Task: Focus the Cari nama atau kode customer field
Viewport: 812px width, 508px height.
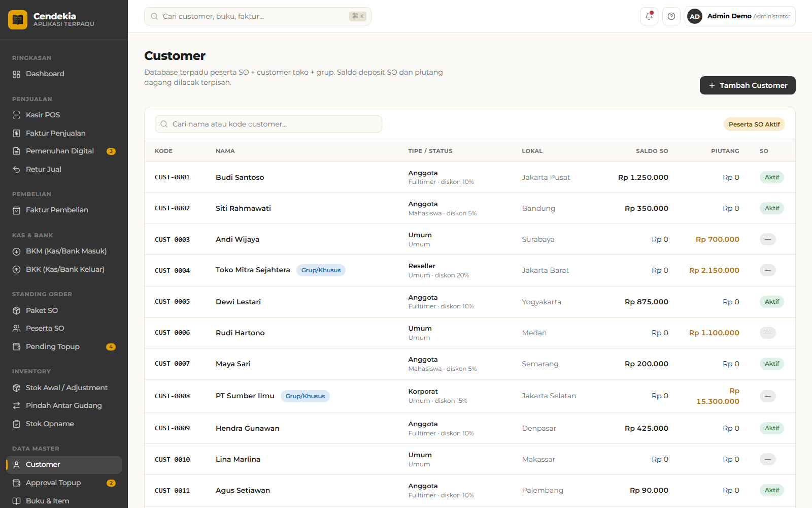Action: pos(268,124)
